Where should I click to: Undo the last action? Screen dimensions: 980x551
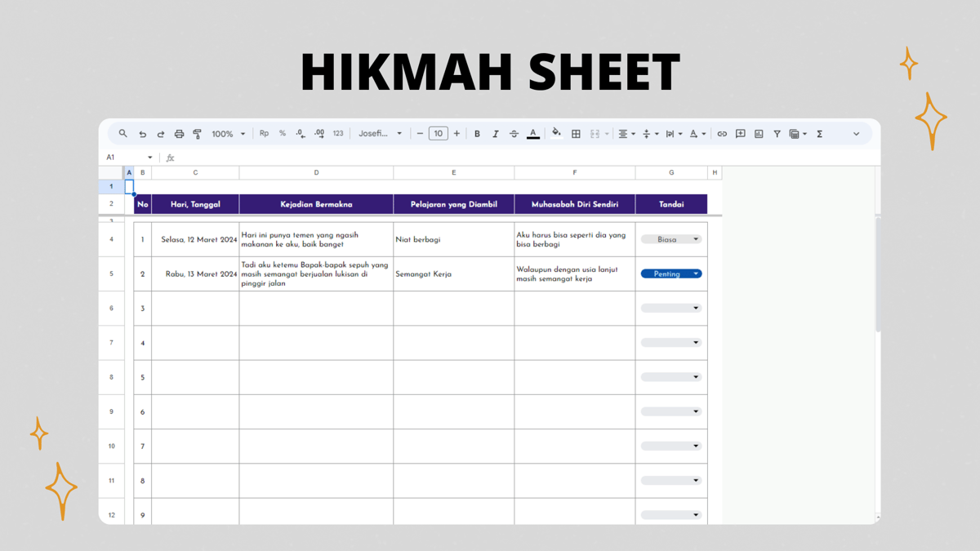142,134
